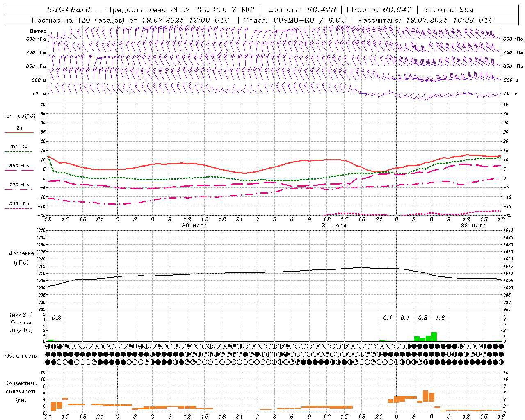Click the "1040" value on the left pressure axis
Image resolution: width=525 pixels, height=420 pixels.
tap(40, 231)
